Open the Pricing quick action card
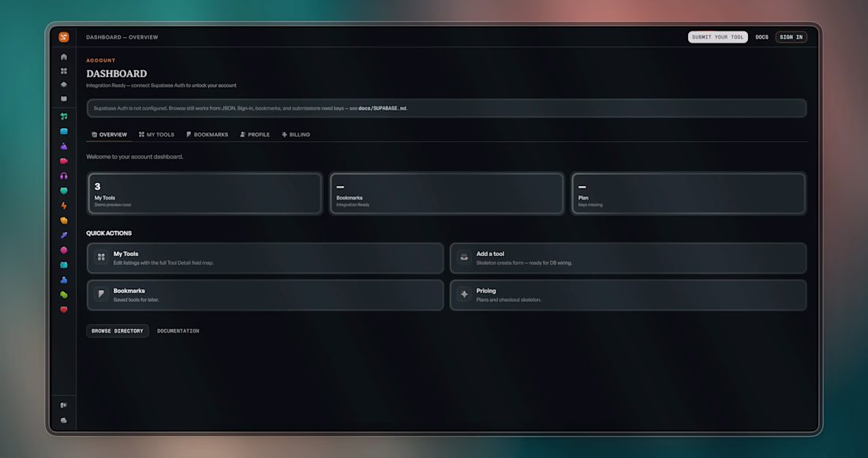This screenshot has width=868, height=458. pyautogui.click(x=628, y=295)
